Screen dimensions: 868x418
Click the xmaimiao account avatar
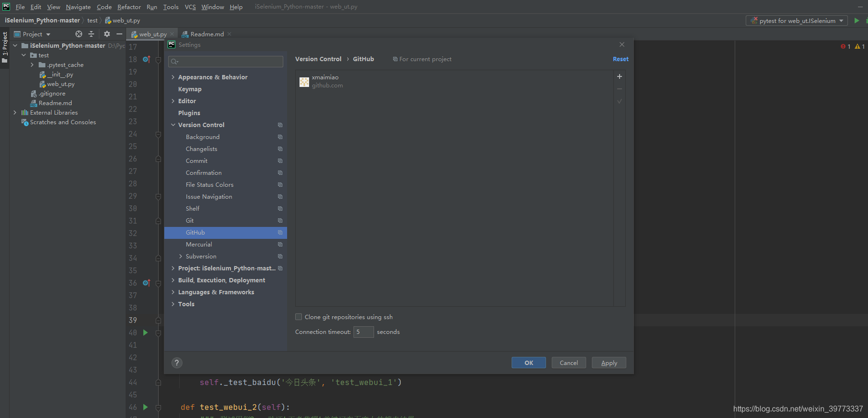coord(304,82)
